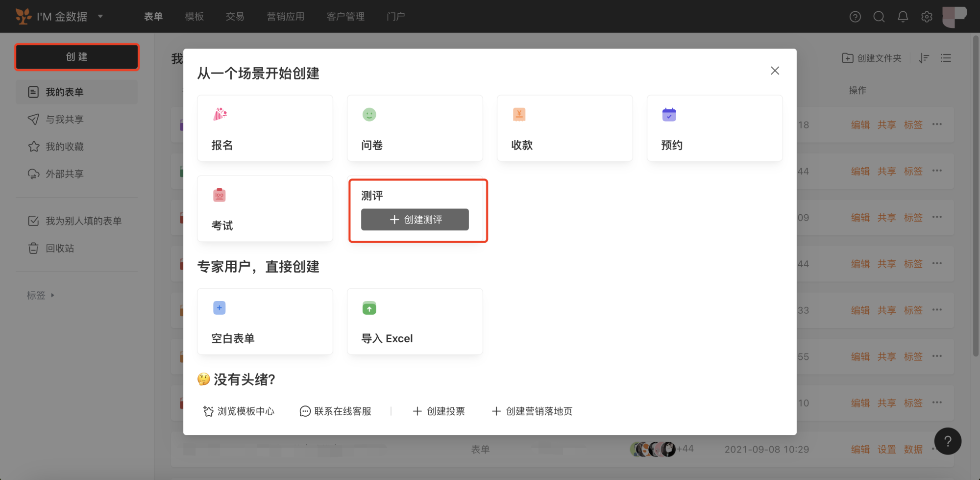
Task: Select the 交易 top menu
Action: [235, 16]
